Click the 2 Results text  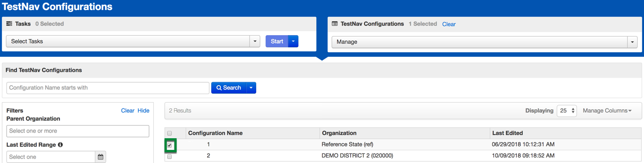[180, 111]
